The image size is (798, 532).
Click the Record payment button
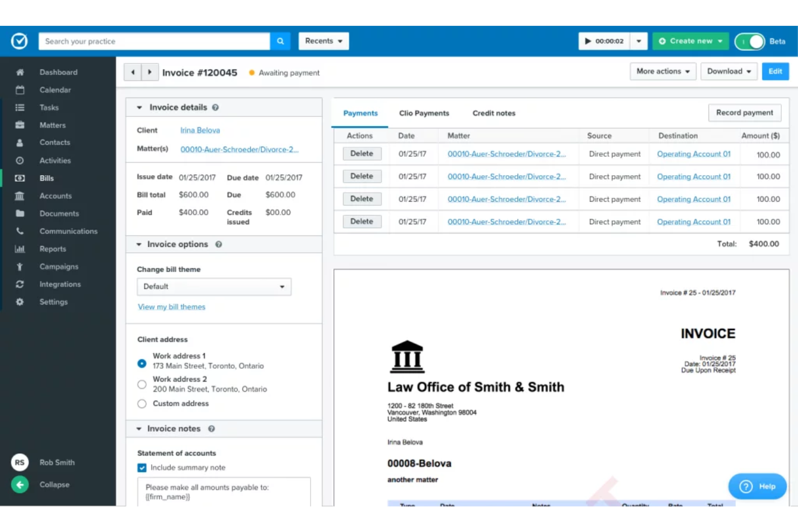(745, 112)
